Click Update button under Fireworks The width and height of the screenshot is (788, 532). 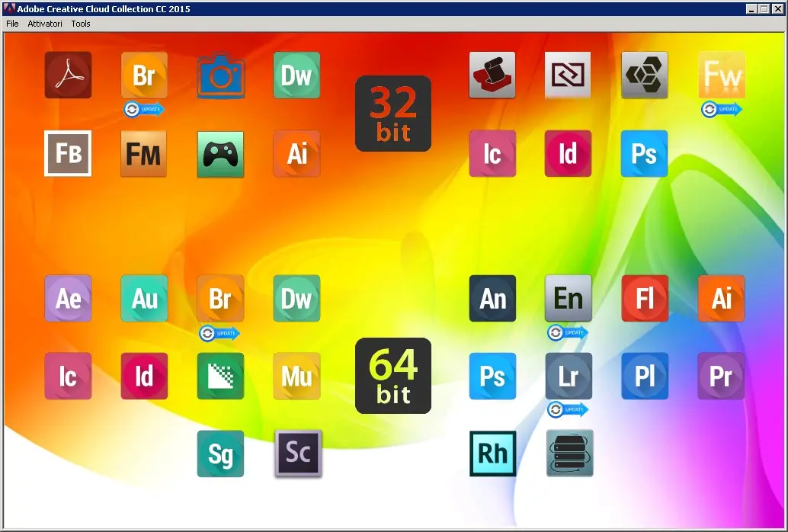coord(722,109)
